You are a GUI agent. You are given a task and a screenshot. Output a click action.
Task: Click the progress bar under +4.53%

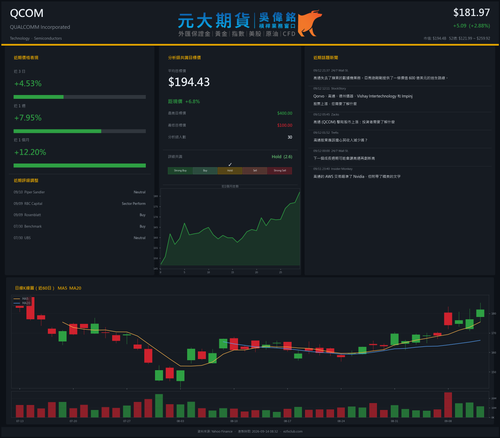pos(80,97)
